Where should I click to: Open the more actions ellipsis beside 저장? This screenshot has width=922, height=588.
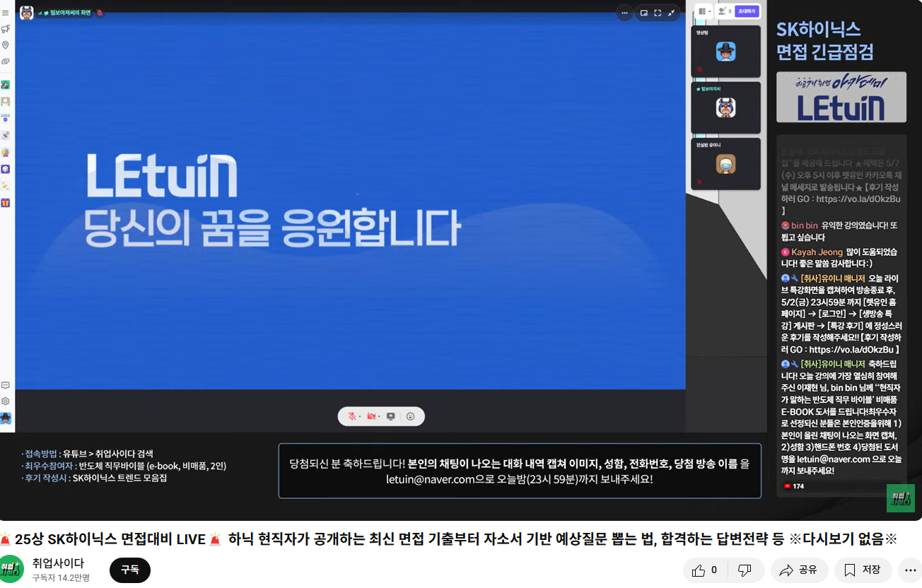point(909,570)
